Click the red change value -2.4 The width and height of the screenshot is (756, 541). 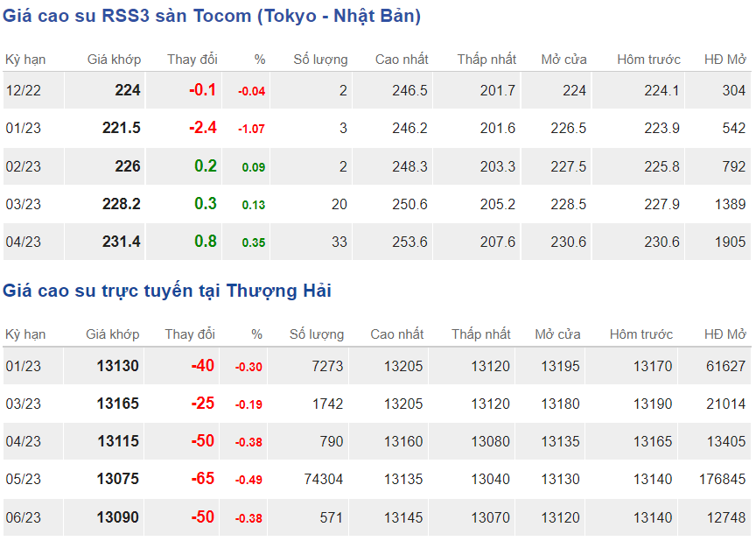tap(203, 128)
